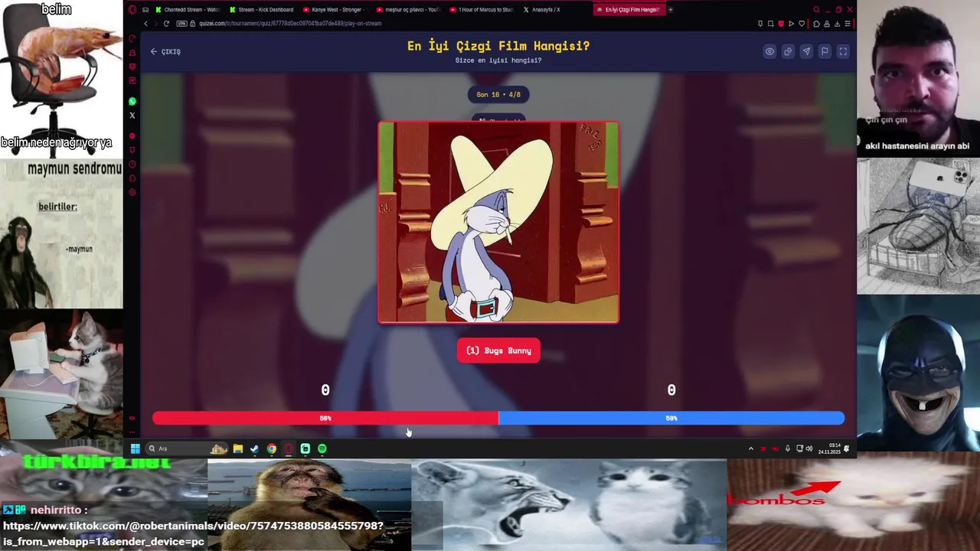980x551 pixels.
Task: Click the Opera GX logo menu
Action: pyautogui.click(x=132, y=9)
